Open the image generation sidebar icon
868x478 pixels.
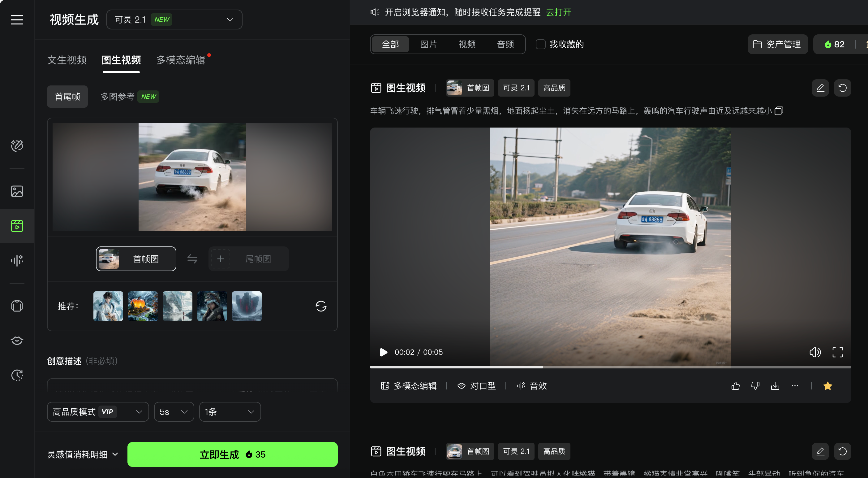[x=17, y=191]
